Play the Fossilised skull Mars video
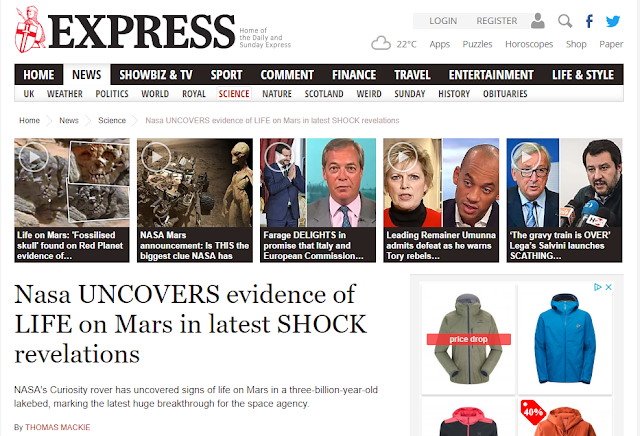This screenshot has width=640, height=436. pos(33,157)
